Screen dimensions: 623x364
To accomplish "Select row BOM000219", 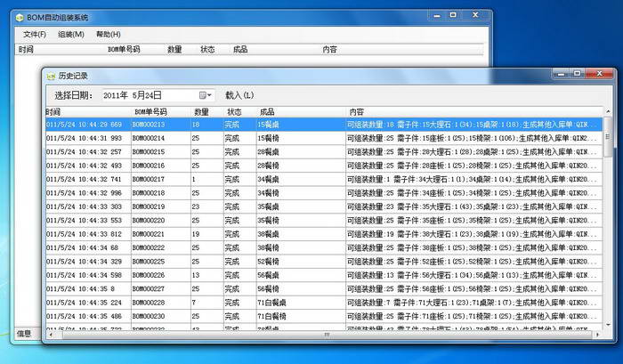I will (x=324, y=206).
